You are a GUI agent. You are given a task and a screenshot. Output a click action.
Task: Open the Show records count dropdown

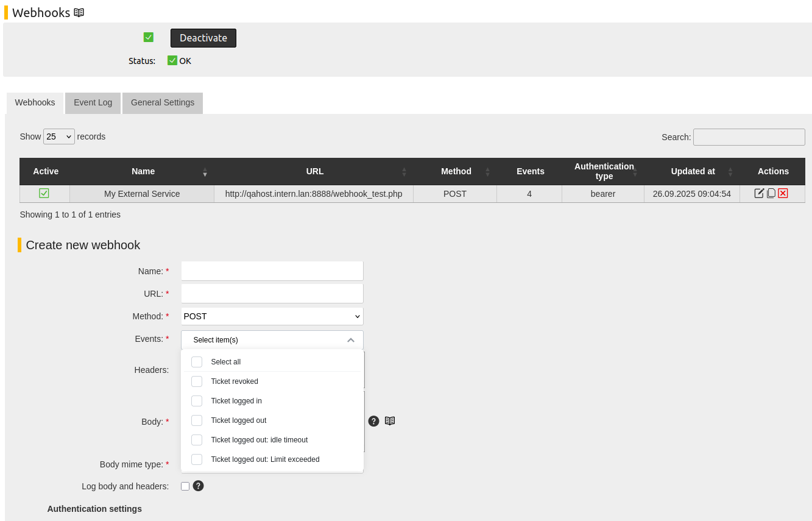(59, 136)
